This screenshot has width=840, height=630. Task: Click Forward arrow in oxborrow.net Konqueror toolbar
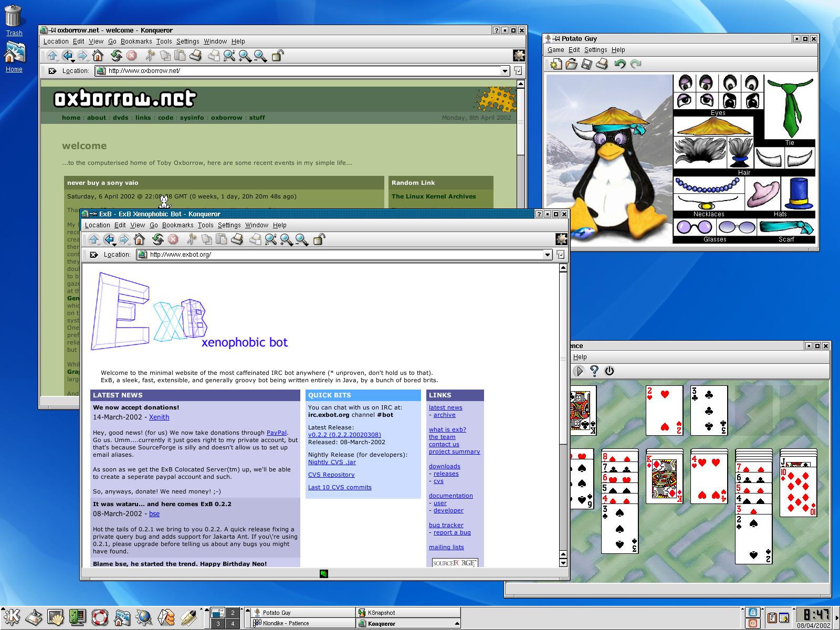[82, 56]
